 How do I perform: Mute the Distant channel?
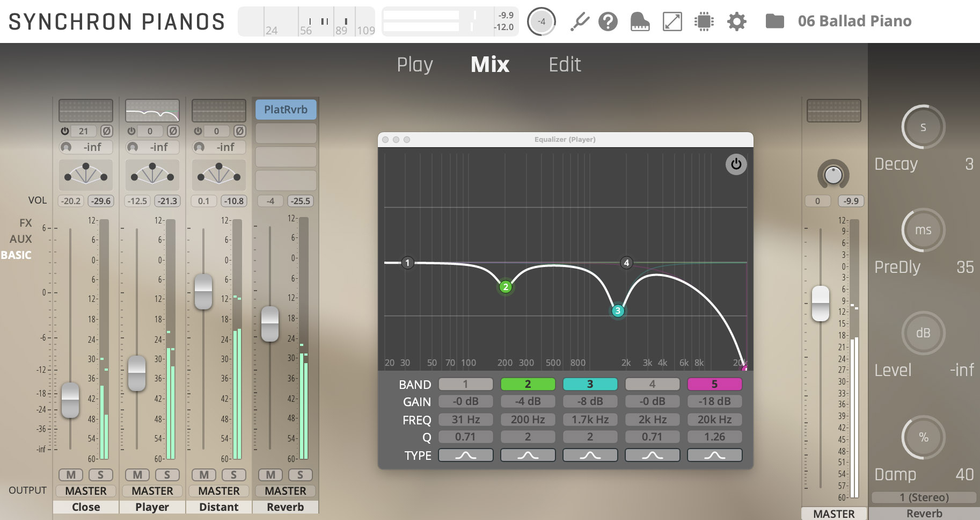click(204, 475)
